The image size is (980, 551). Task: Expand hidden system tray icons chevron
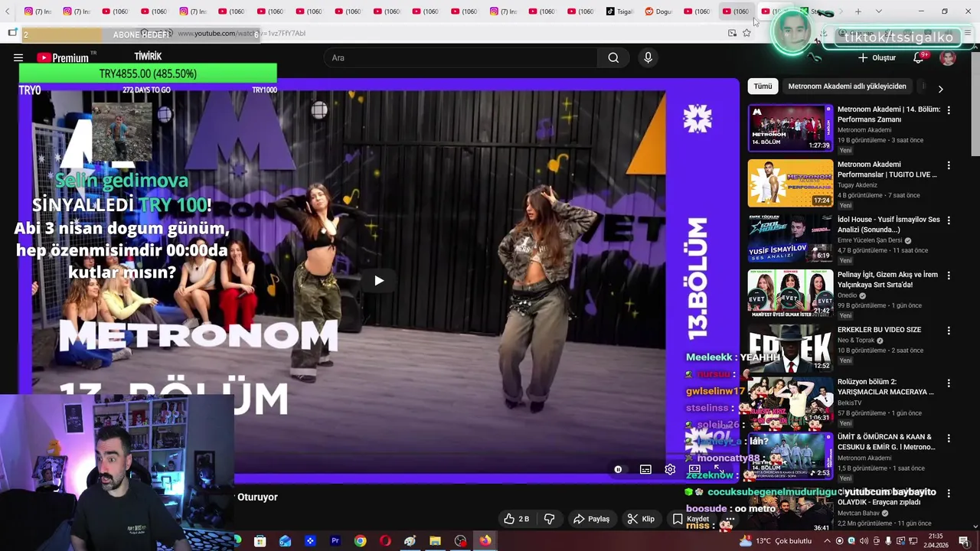click(x=828, y=541)
